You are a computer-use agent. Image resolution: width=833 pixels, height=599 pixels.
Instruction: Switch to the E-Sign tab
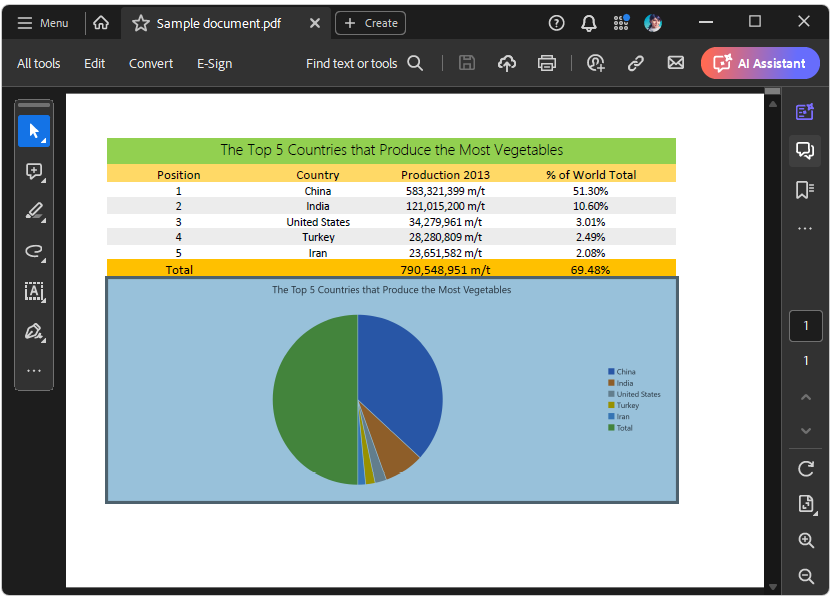click(214, 62)
